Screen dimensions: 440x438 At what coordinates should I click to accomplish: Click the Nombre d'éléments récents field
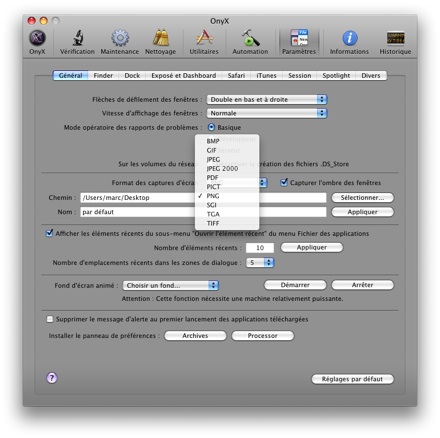click(x=260, y=248)
